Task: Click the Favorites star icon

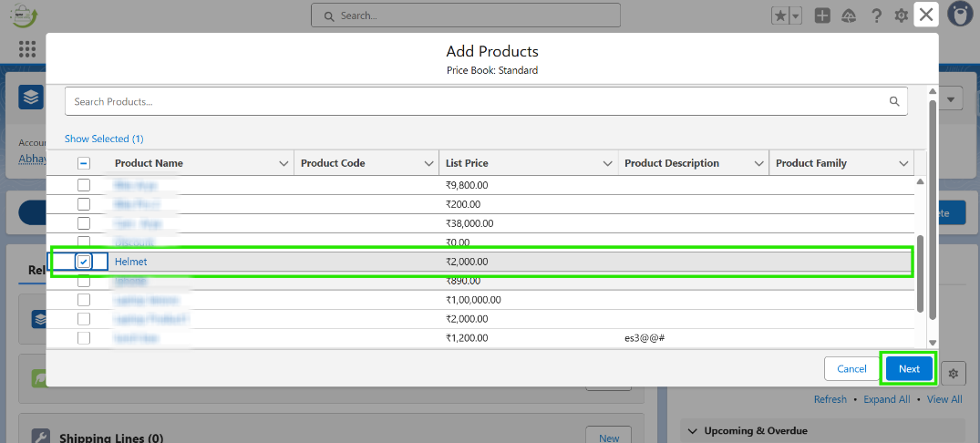Action: tap(780, 15)
